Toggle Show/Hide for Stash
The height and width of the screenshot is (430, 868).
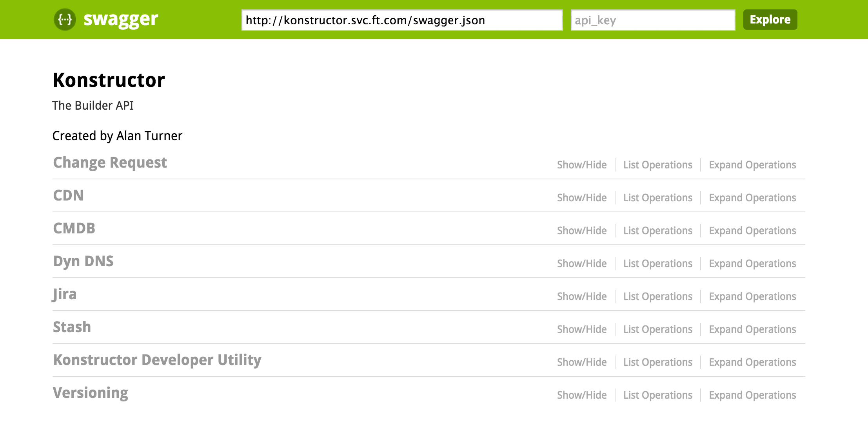[582, 329]
